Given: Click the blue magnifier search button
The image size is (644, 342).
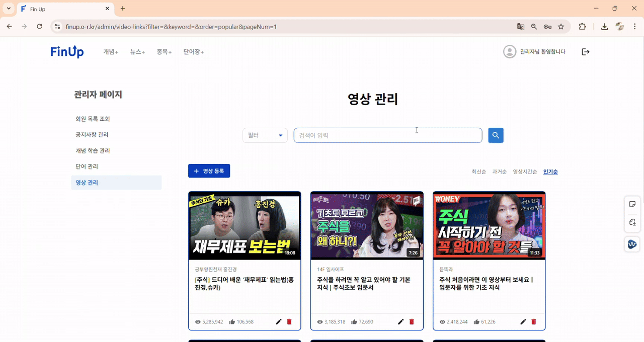Looking at the screenshot, I should 496,135.
